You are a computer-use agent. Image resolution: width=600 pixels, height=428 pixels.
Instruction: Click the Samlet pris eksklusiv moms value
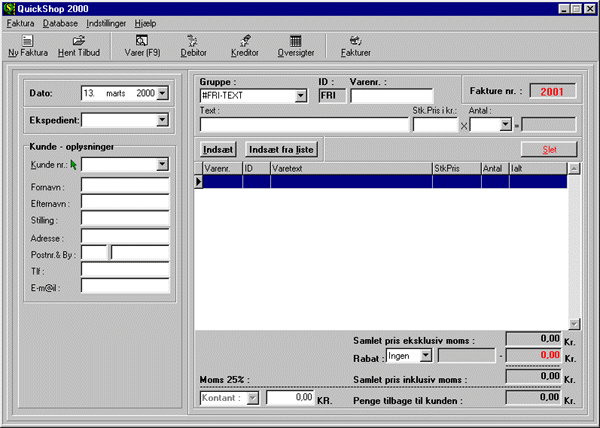point(533,339)
